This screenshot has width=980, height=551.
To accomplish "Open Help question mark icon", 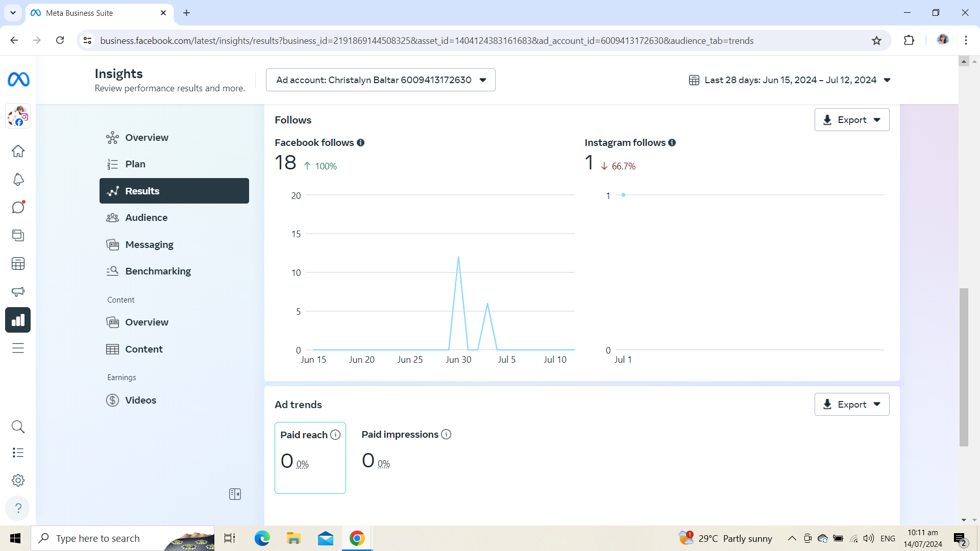I will (x=18, y=508).
